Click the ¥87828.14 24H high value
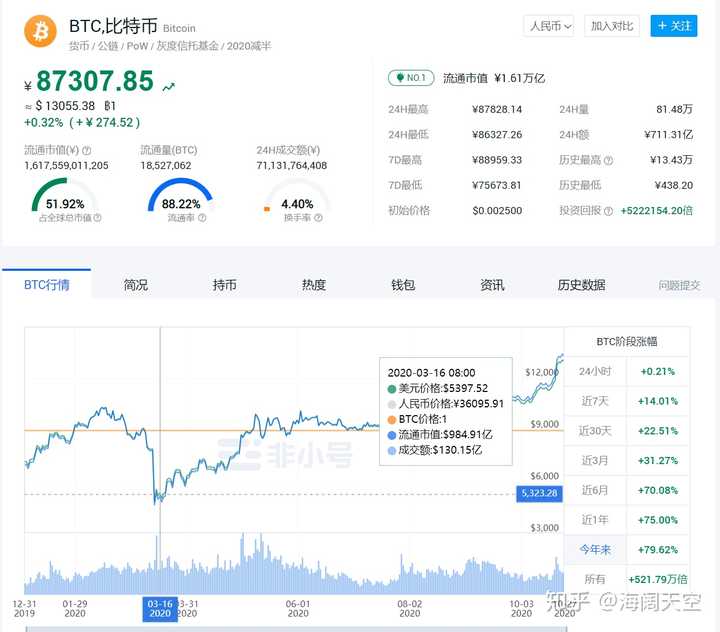The width and height of the screenshot is (720, 632). tap(497, 110)
